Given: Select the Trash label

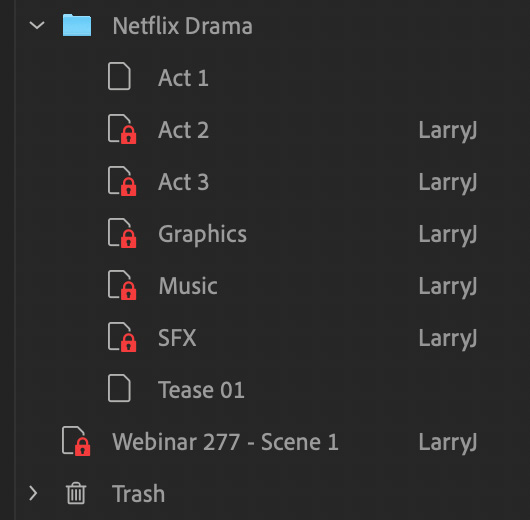Looking at the screenshot, I should point(139,494).
